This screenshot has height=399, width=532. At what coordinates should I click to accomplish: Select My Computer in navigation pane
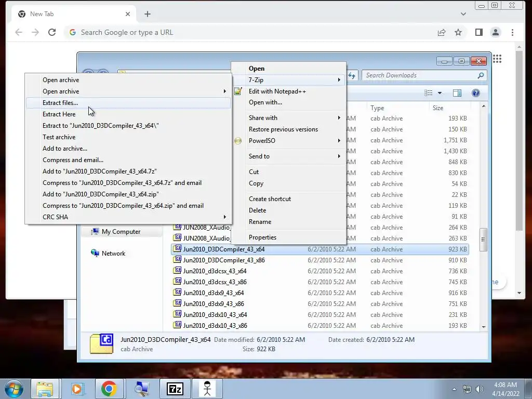121,232
